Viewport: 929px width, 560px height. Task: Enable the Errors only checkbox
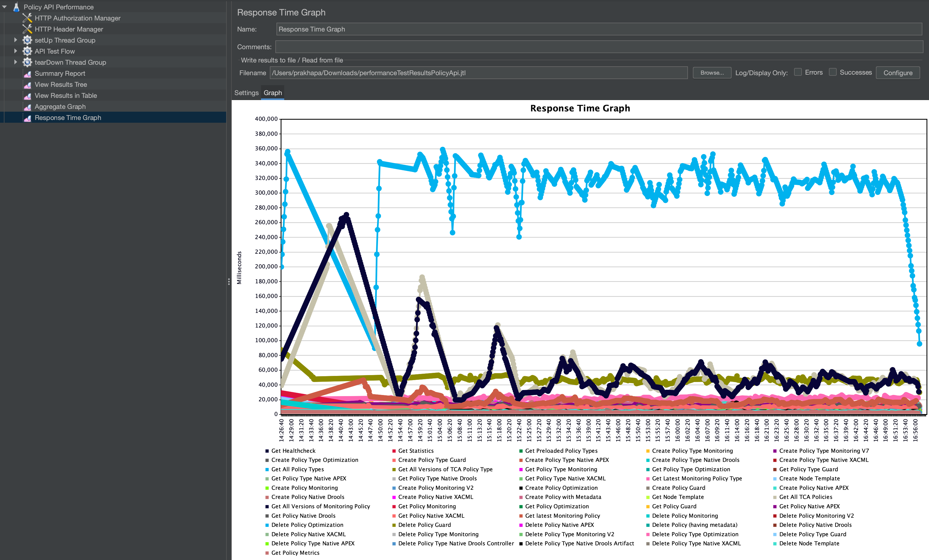point(798,72)
